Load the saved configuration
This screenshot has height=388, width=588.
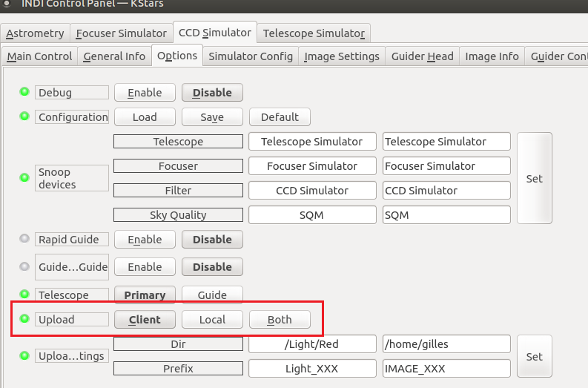145,117
